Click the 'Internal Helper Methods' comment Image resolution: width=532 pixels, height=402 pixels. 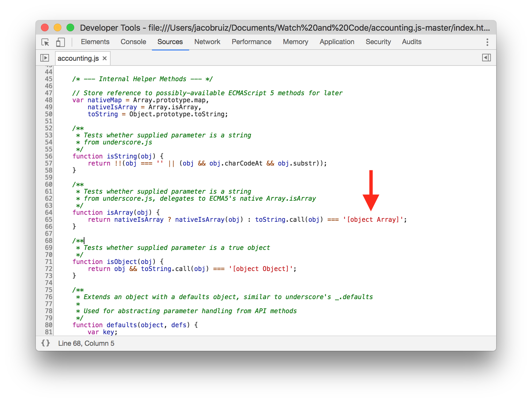pos(143,79)
